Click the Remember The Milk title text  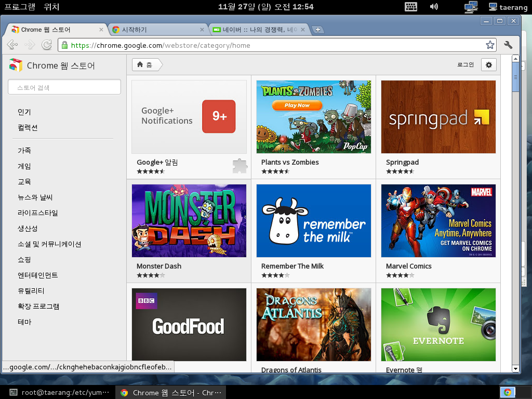292,266
